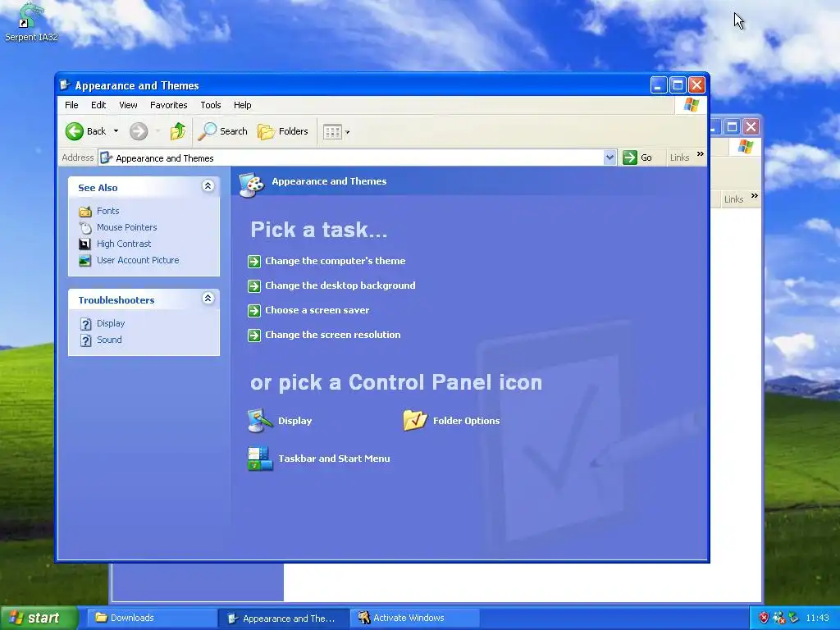
Task: Click the window title bar system icon
Action: pos(65,85)
